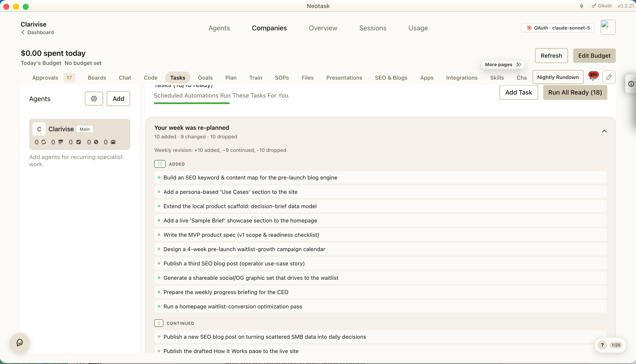Open the SEO & Blogs tab
The image size is (636, 364).
click(x=391, y=78)
